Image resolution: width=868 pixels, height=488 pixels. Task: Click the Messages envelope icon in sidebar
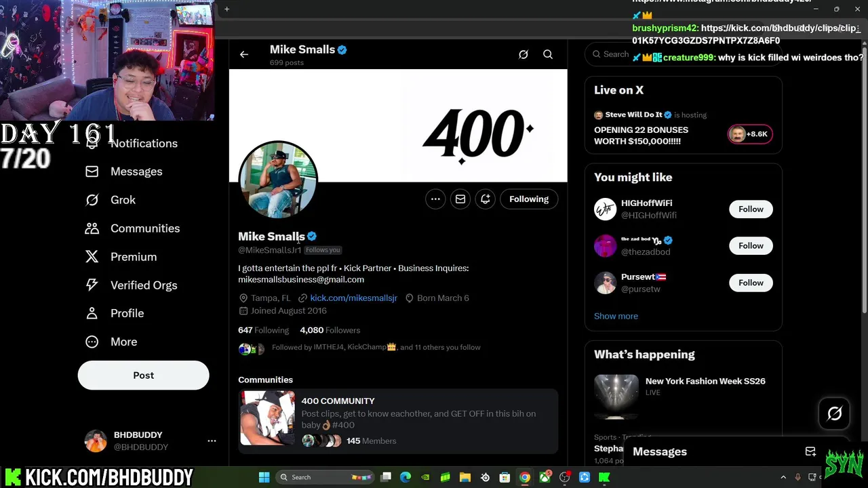[92, 171]
